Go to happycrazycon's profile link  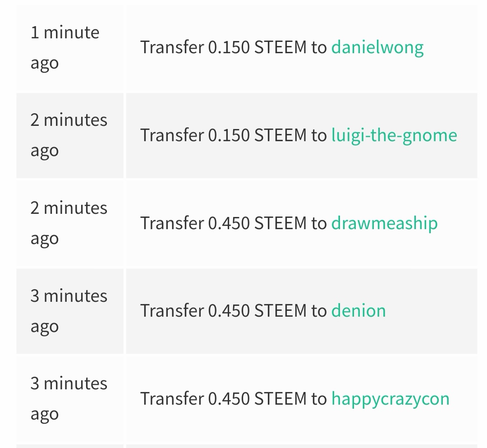point(390,399)
